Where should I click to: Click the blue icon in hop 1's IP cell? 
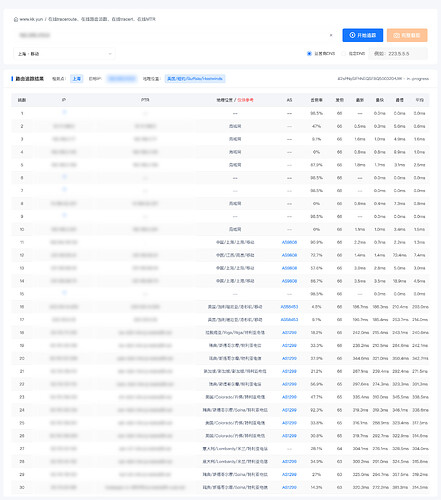click(64, 112)
